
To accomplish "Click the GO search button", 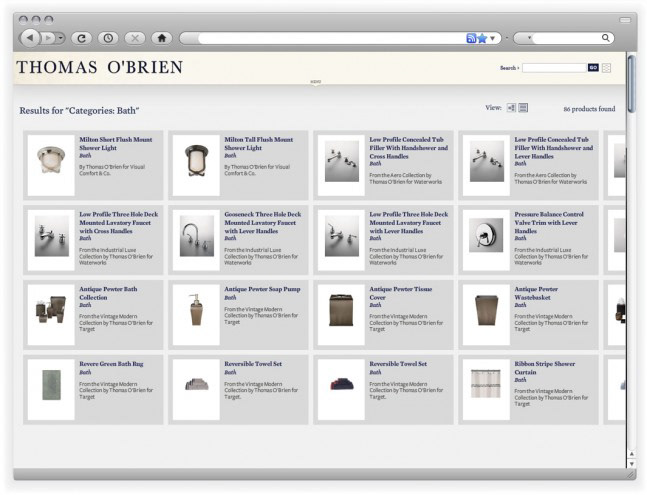I will (x=593, y=68).
